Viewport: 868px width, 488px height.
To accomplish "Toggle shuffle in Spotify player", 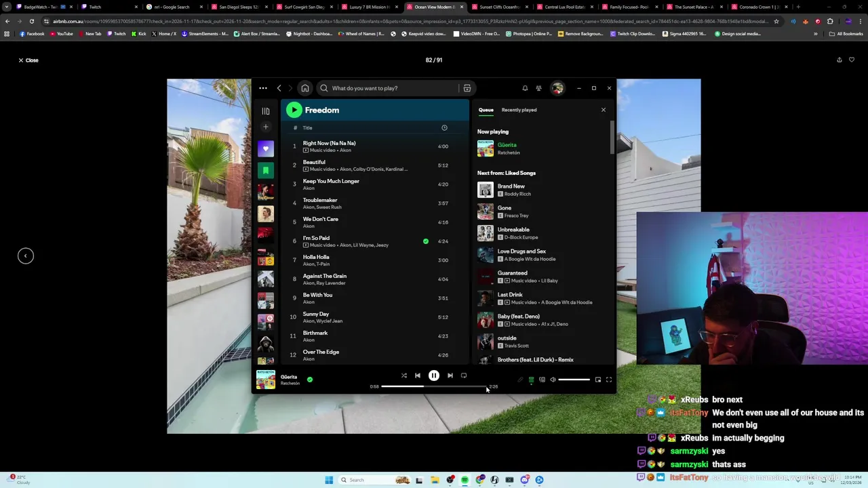I will 403,375.
